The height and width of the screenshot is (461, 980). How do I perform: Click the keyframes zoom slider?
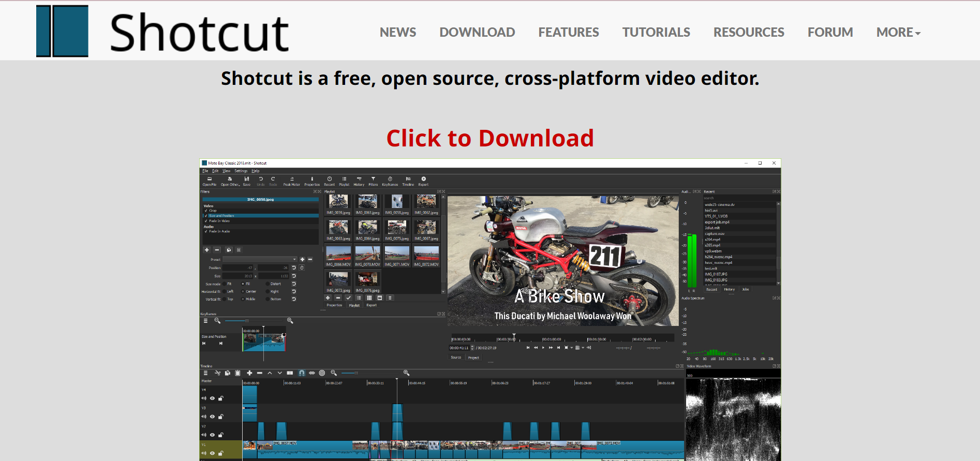(254, 321)
